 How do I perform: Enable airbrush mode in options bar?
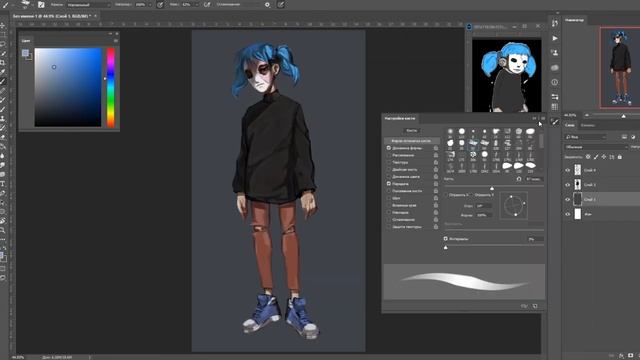pyautogui.click(x=207, y=4)
